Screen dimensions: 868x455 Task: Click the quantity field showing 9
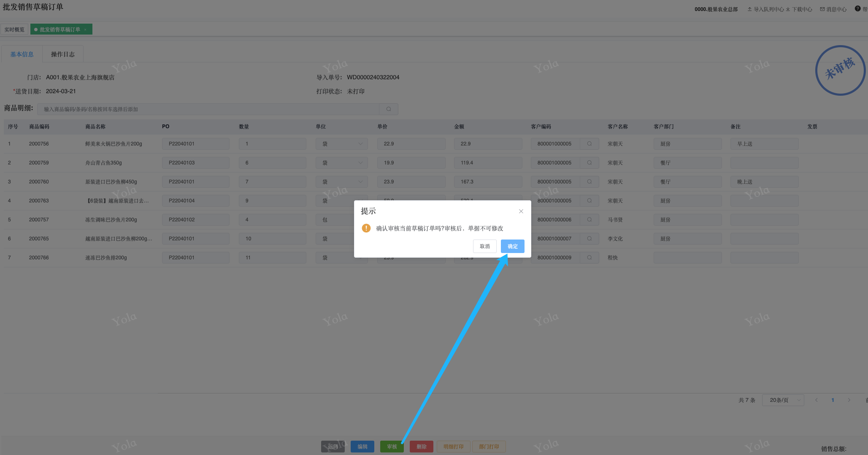[x=273, y=201]
